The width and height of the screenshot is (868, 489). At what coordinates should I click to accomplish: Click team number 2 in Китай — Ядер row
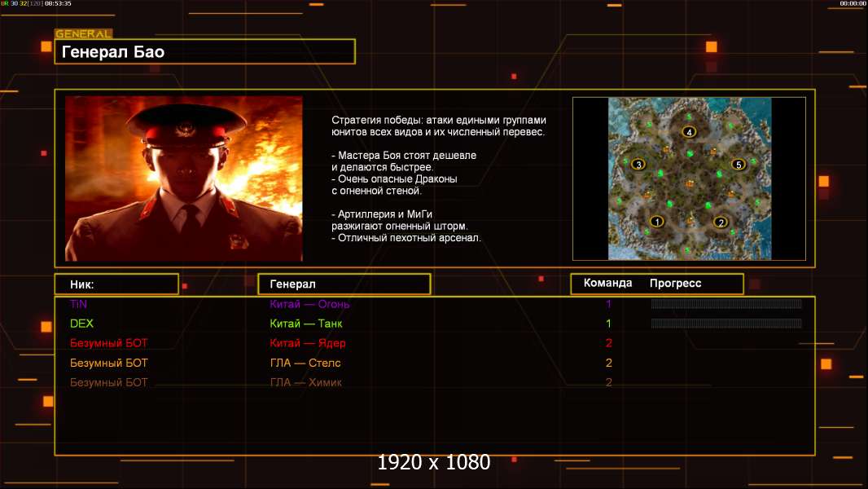(x=609, y=343)
